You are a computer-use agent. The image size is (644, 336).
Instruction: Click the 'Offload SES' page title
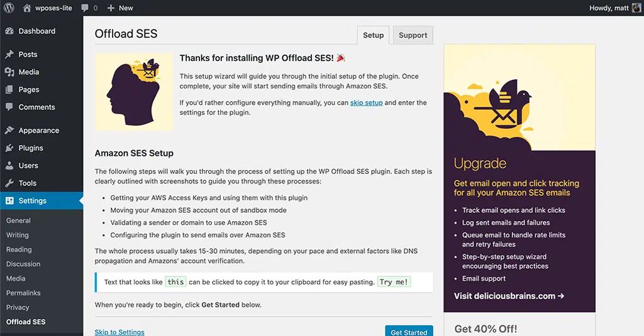click(126, 34)
